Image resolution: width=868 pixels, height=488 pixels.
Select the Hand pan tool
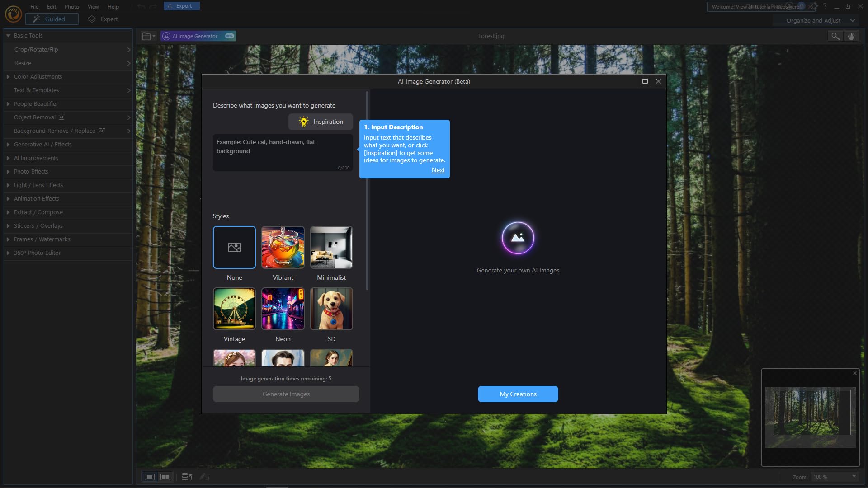(x=851, y=36)
